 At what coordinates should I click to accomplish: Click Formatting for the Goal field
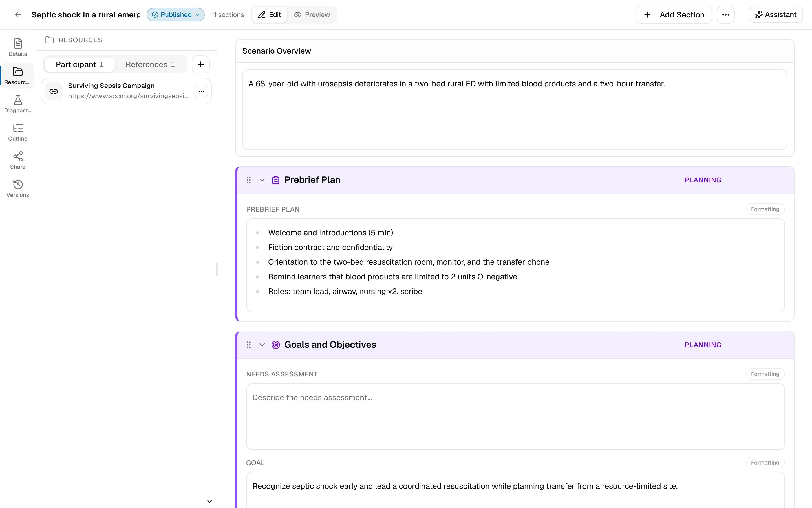[765, 463]
